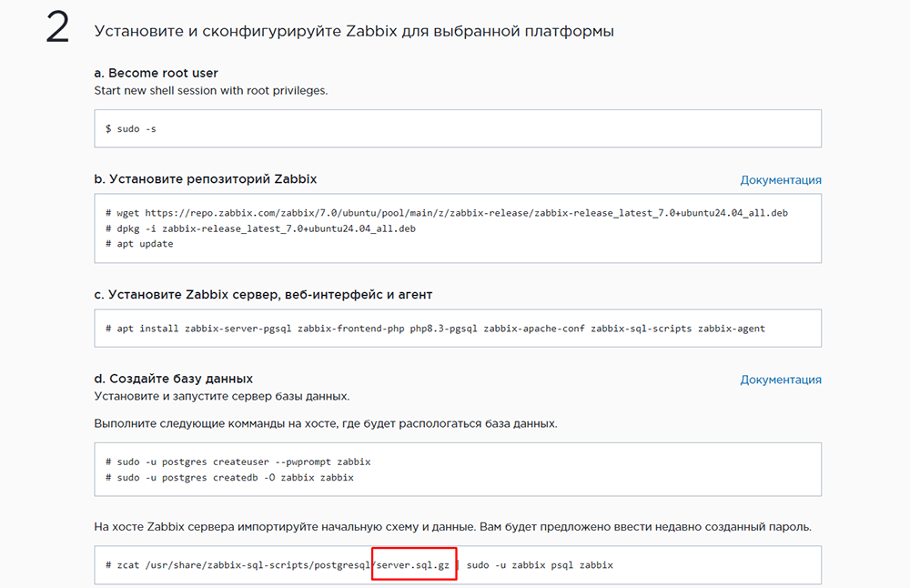This screenshot has width=910, height=588.
Task: Click the 'dpkg -i zabbix-release_latest' command line
Action: click(x=260, y=228)
